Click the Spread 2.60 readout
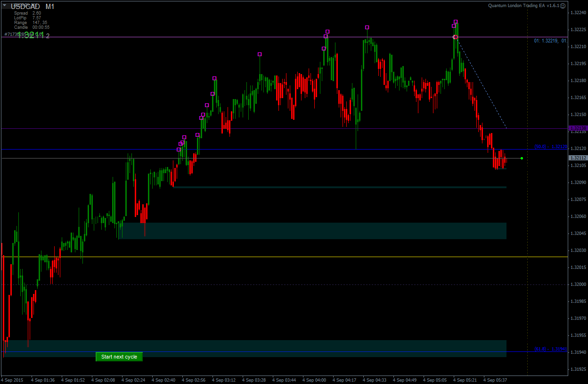Image resolution: width=588 pixels, height=384 pixels. point(27,13)
